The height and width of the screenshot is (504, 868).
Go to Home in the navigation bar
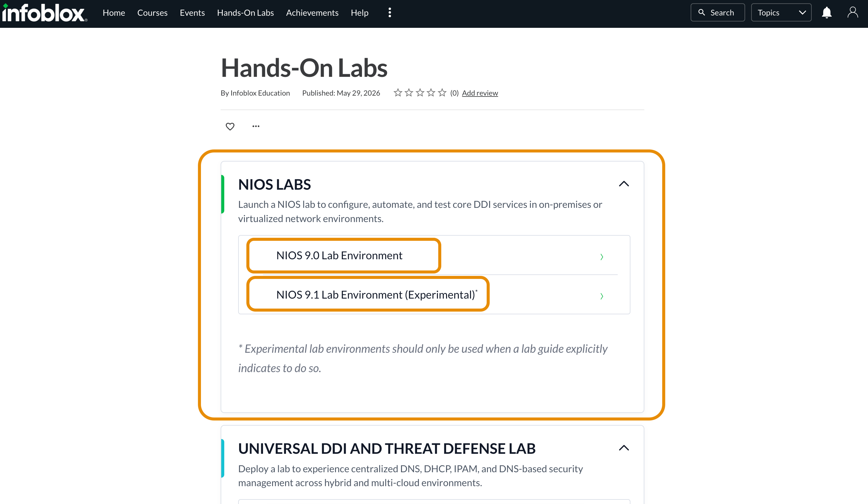click(x=114, y=13)
